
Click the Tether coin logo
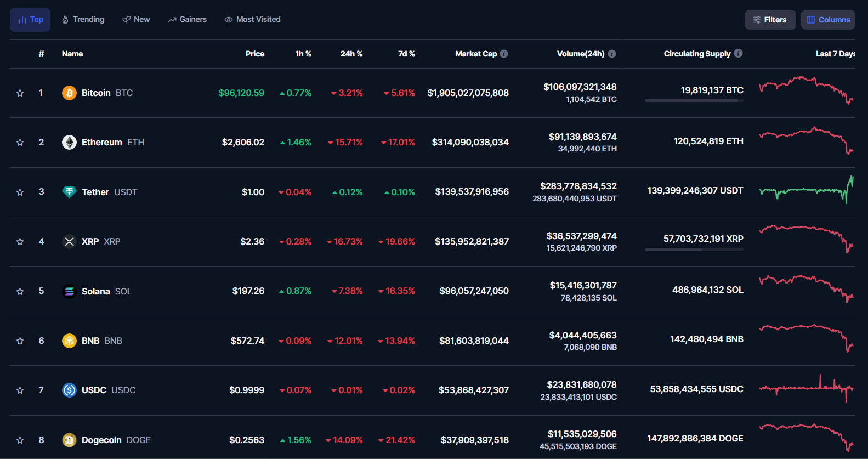[69, 192]
